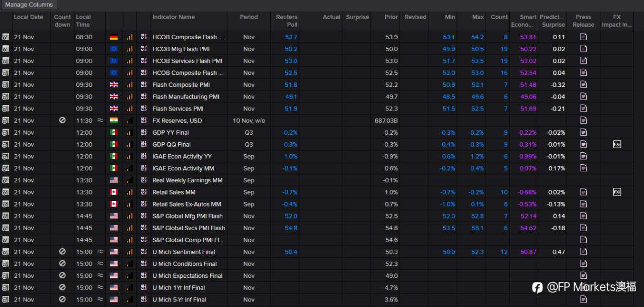The width and height of the screenshot is (644, 307).
Task: Click Min value -1.0%
Action: 447,204
